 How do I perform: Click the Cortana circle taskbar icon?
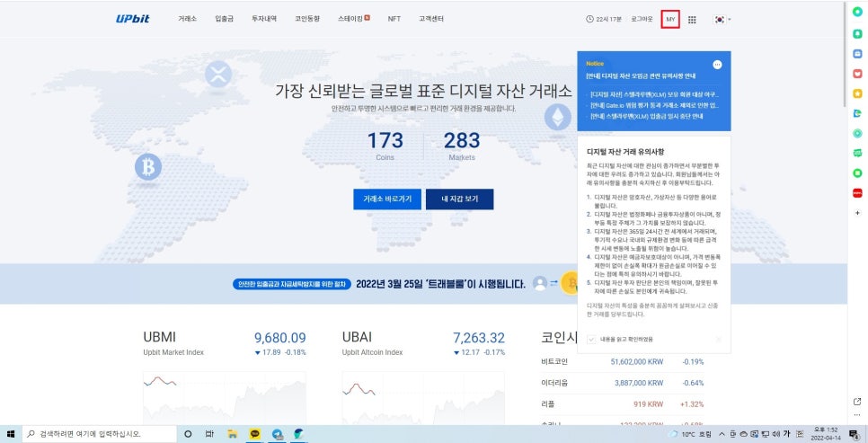[188, 434]
